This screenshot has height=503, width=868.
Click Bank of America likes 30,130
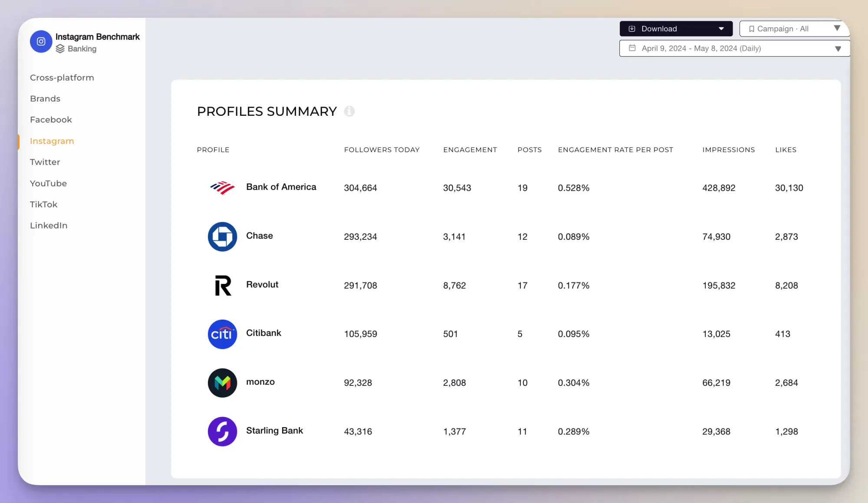point(789,188)
